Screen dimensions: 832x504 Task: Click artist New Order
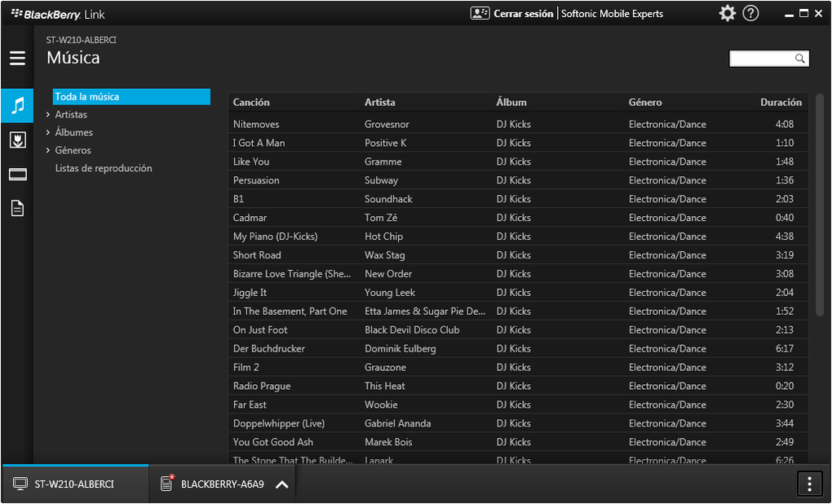388,274
